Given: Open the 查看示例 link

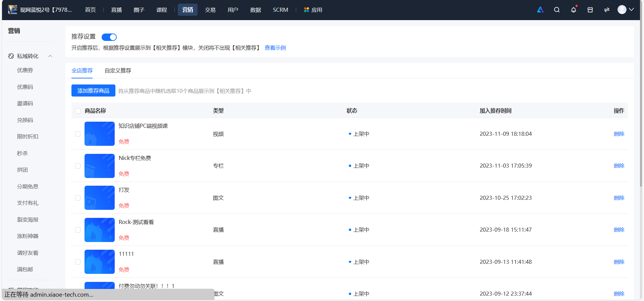Looking at the screenshot, I should click(x=275, y=48).
